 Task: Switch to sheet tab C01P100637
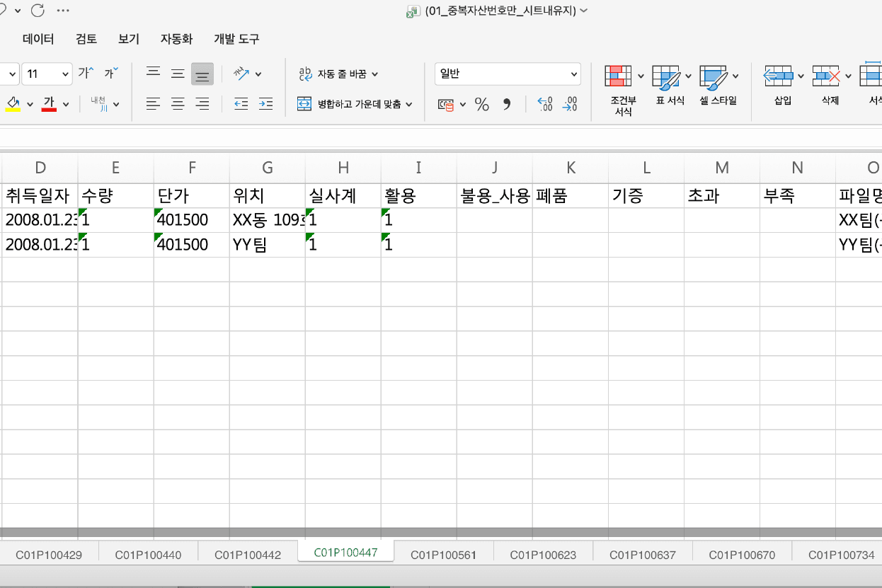(x=643, y=555)
